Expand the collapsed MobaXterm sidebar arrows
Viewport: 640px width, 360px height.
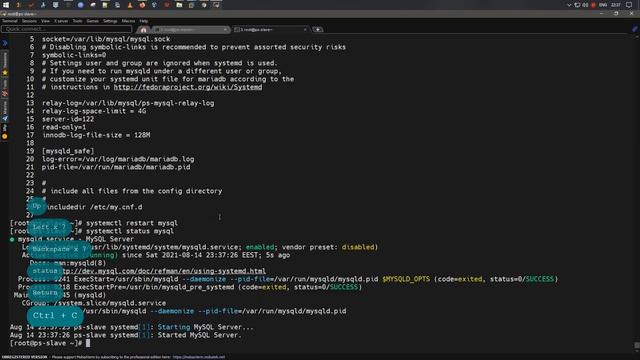coord(5,43)
